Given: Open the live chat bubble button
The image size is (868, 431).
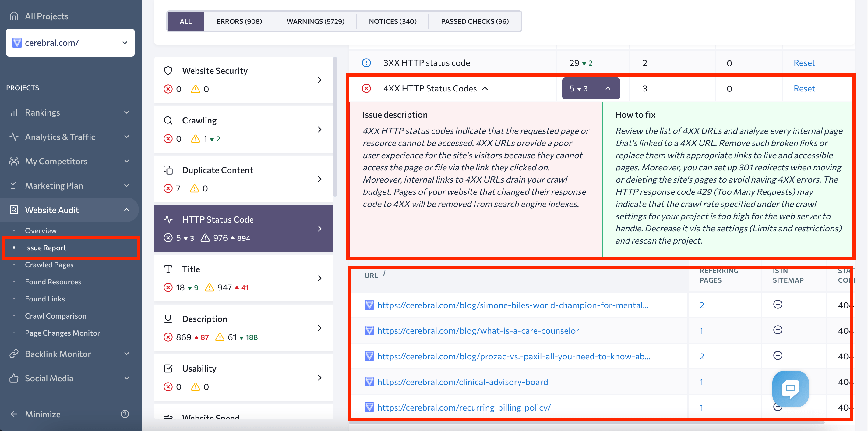Looking at the screenshot, I should click(790, 389).
